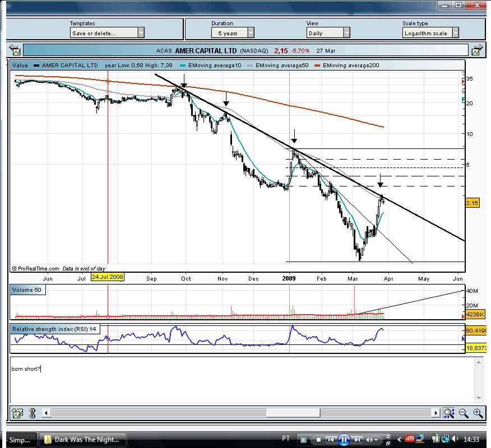Click the 60,4198 RSI value label
Screen dimensions: 491x448
click(476, 330)
